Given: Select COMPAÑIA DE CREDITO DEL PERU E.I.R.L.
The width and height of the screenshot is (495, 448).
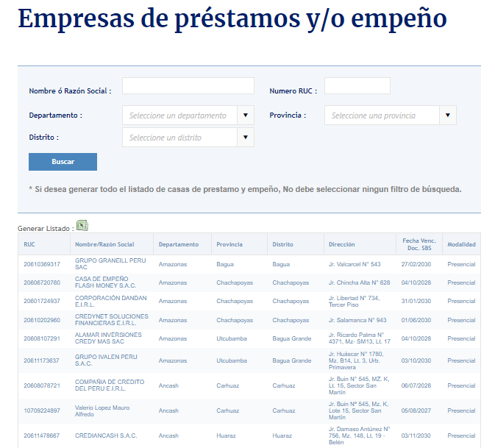Looking at the screenshot, I should click(x=110, y=385).
